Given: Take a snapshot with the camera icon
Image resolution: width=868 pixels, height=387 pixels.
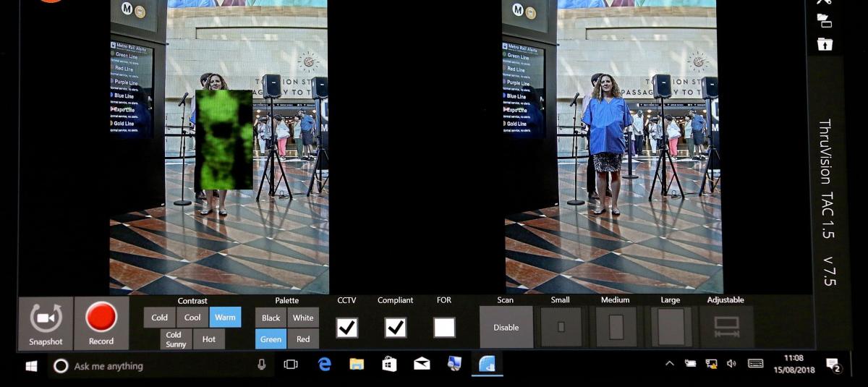Looking at the screenshot, I should click(46, 323).
